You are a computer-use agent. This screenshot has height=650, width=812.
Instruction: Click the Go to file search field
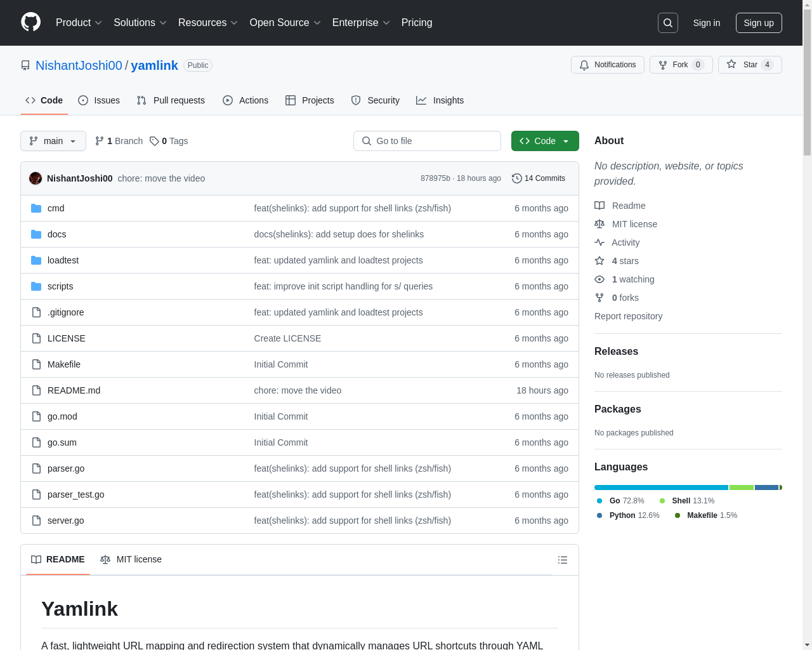click(x=427, y=141)
